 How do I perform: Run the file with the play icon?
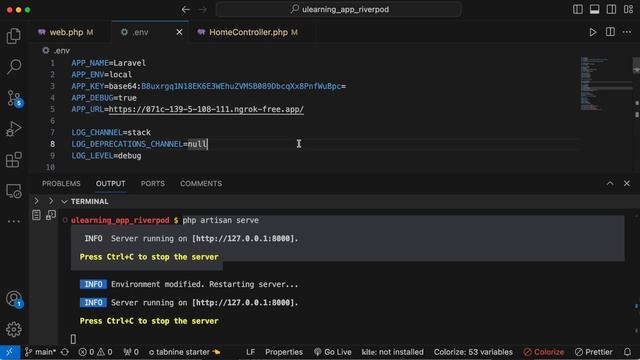pos(593,32)
